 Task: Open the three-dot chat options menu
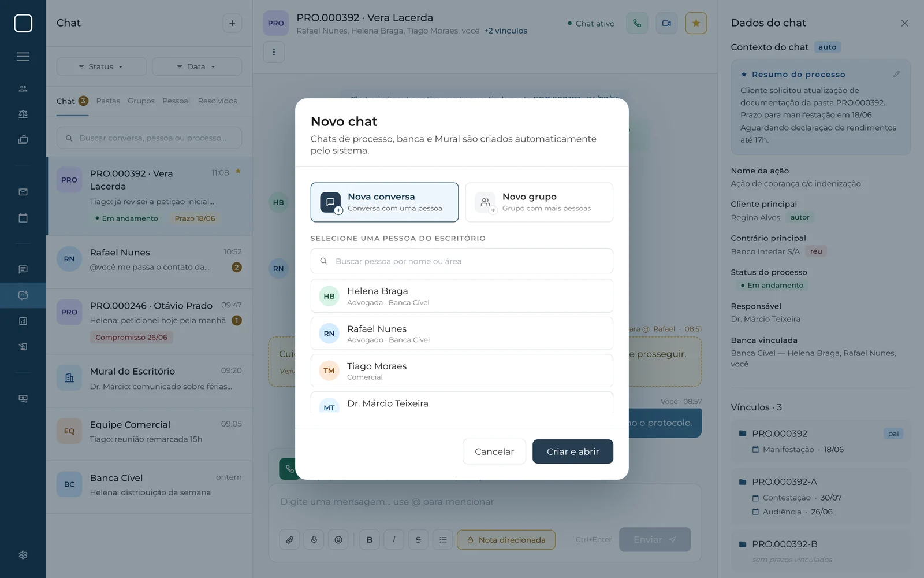point(274,52)
